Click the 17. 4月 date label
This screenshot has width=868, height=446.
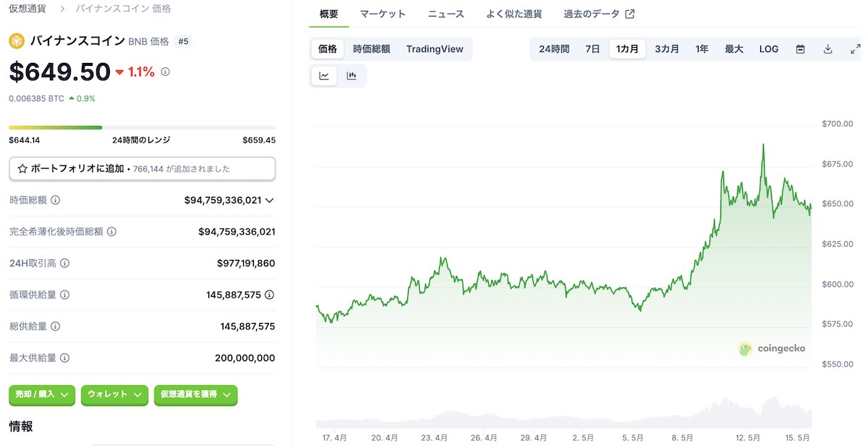335,438
